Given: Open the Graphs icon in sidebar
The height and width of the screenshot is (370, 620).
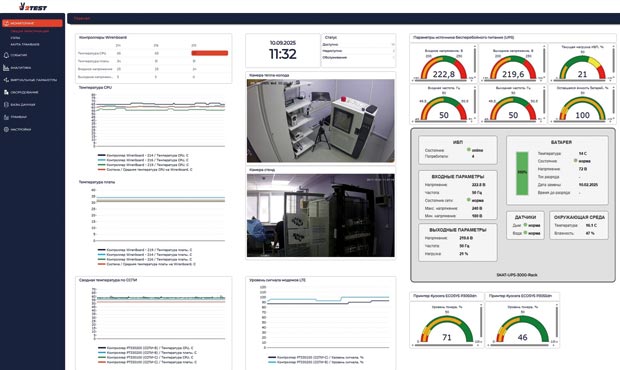Looking at the screenshot, I should 6,117.
